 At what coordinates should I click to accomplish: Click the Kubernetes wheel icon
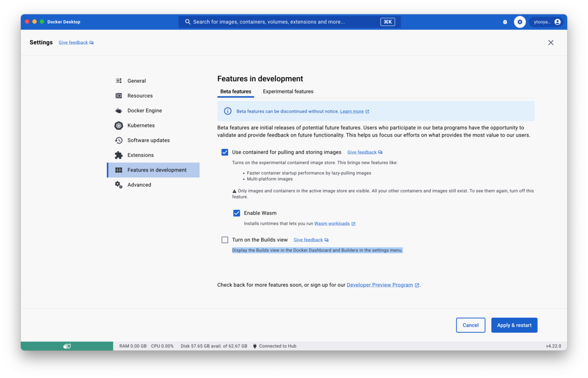(x=119, y=126)
